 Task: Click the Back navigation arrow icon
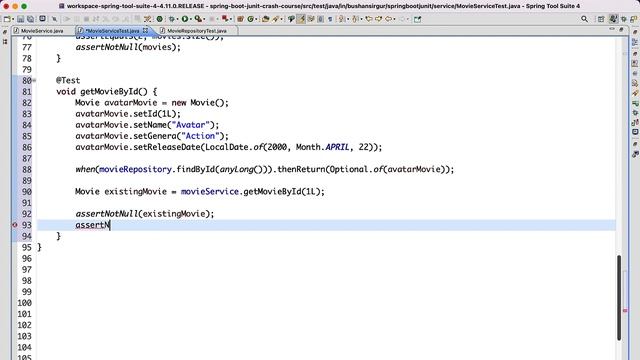(x=389, y=19)
